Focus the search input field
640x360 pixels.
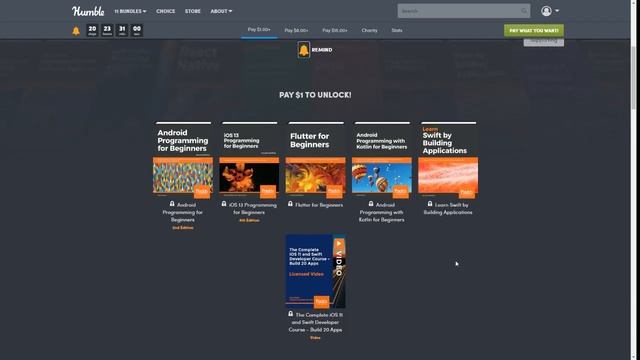point(464,11)
